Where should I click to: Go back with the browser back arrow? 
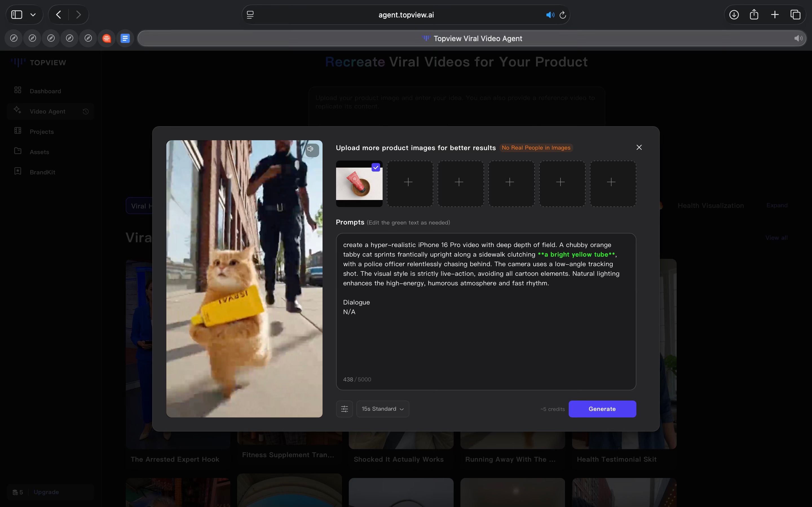[x=59, y=15]
